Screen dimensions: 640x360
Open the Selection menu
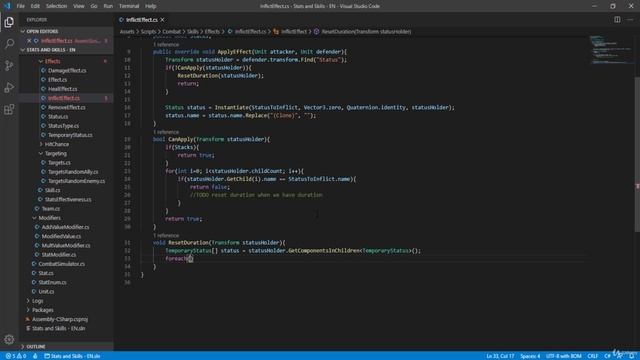pyautogui.click(x=56, y=6)
